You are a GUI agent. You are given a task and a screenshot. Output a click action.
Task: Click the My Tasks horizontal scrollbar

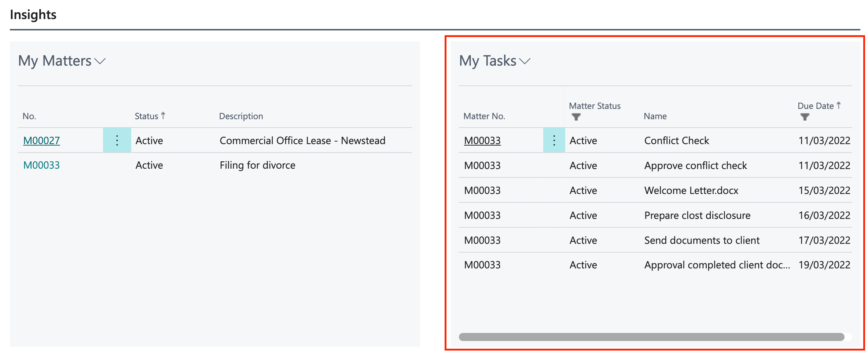tap(651, 337)
